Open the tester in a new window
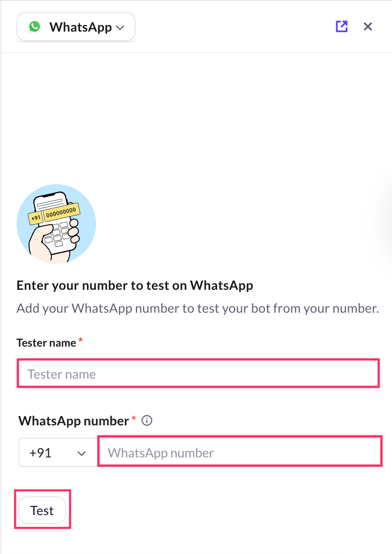 [x=342, y=27]
